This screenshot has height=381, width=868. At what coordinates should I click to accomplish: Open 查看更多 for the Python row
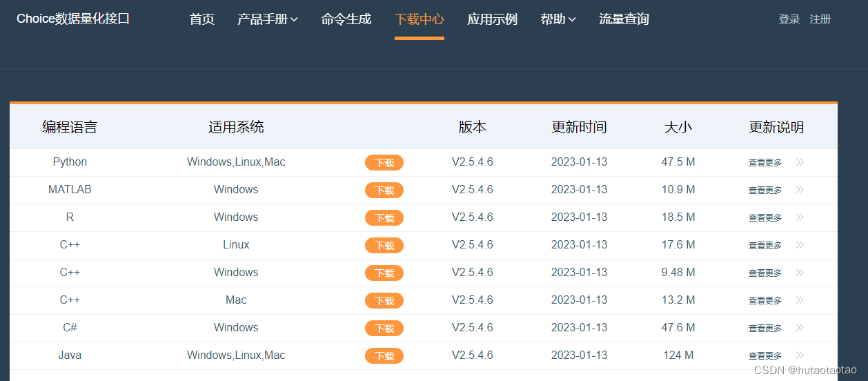(x=765, y=163)
